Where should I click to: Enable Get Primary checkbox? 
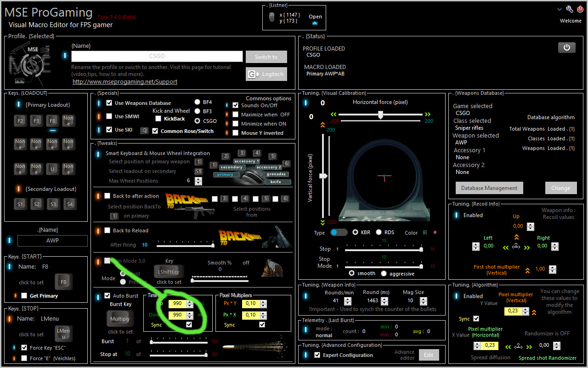[24, 296]
